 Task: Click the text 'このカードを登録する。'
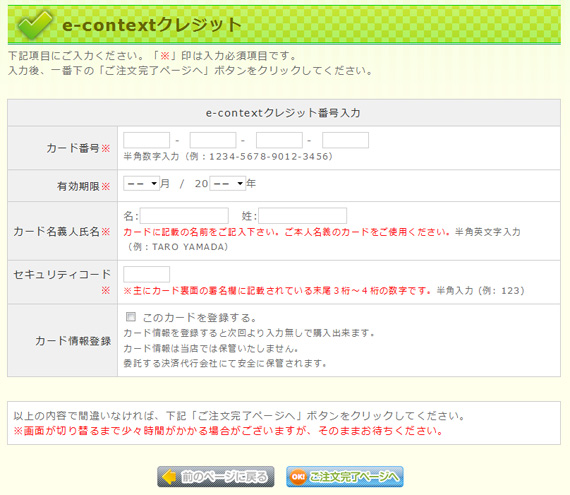point(200,318)
